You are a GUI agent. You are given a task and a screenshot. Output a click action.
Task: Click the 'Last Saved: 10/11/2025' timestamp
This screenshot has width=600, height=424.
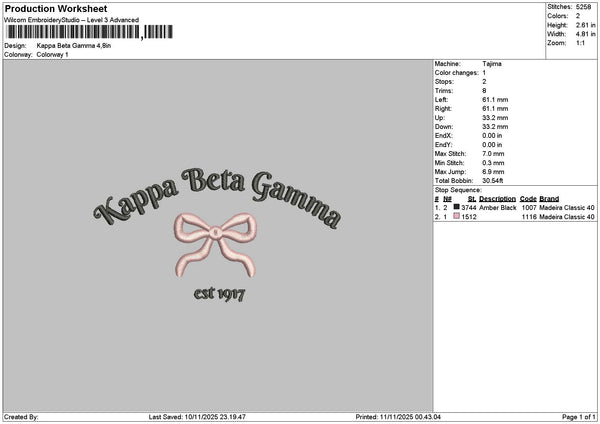click(197, 417)
